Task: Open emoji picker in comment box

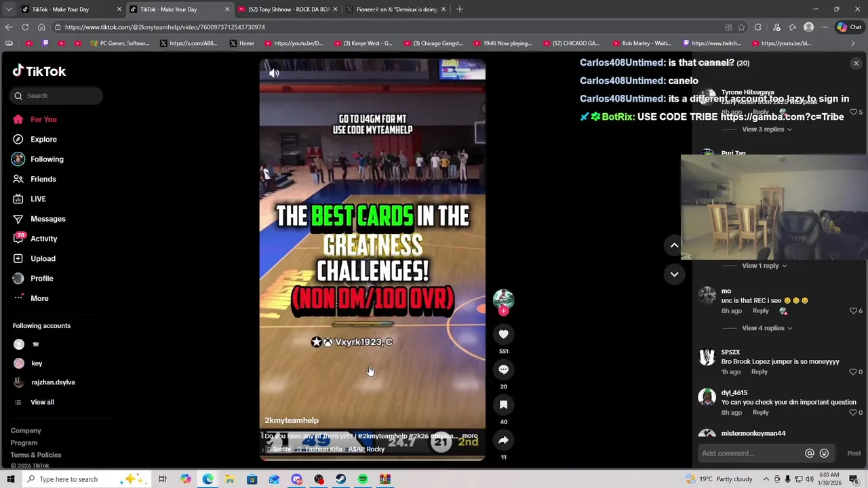Action: point(824,453)
